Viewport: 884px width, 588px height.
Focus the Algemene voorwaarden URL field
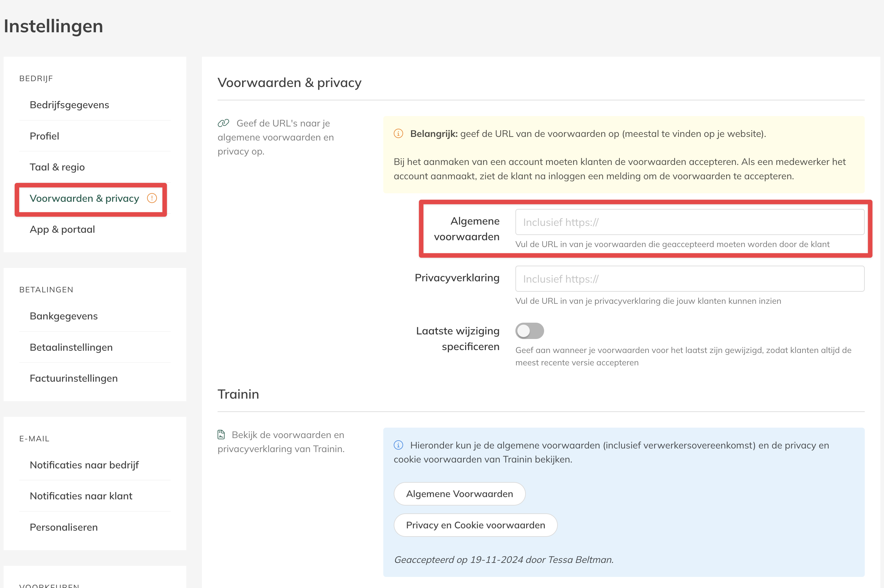point(690,222)
